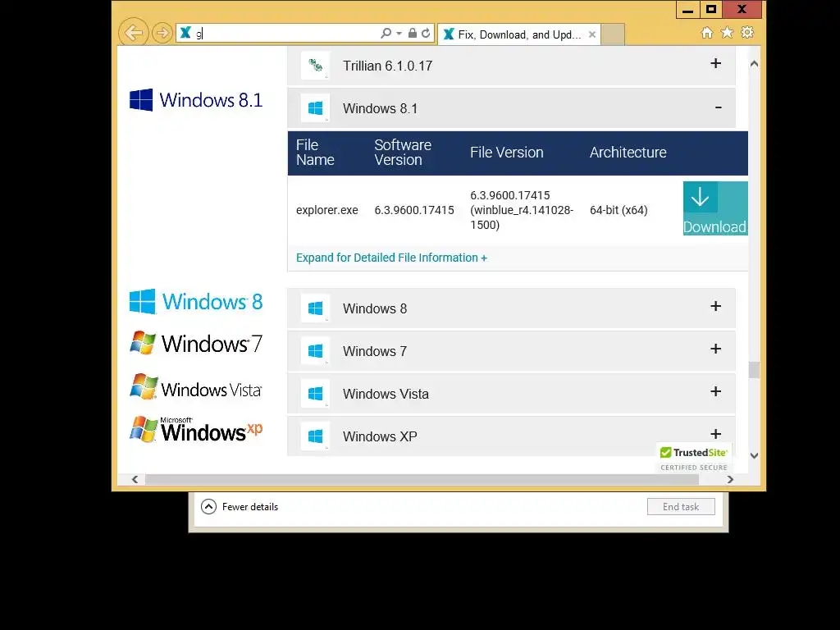The height and width of the screenshot is (630, 840).
Task: Click the horizontal scrollbar thumb
Action: point(422,479)
